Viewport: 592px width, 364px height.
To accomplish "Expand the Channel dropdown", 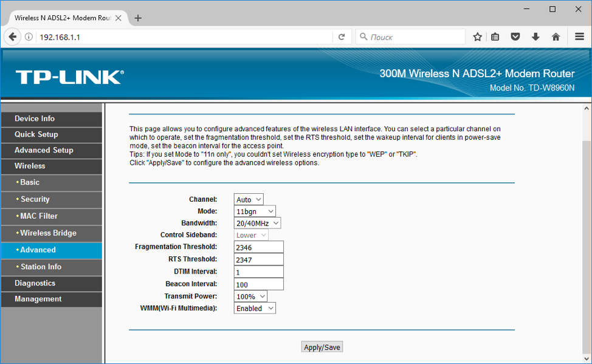I will pyautogui.click(x=249, y=199).
